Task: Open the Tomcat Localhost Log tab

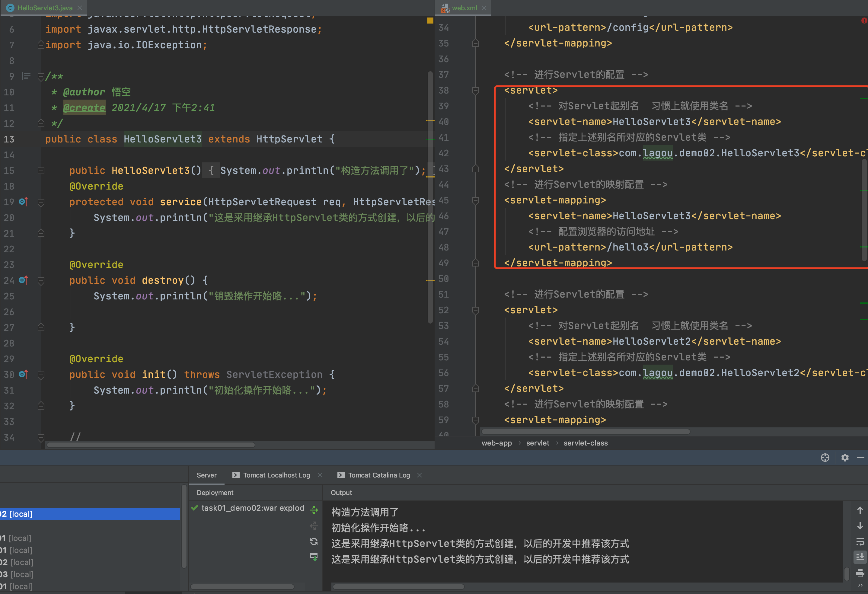Action: click(x=276, y=475)
